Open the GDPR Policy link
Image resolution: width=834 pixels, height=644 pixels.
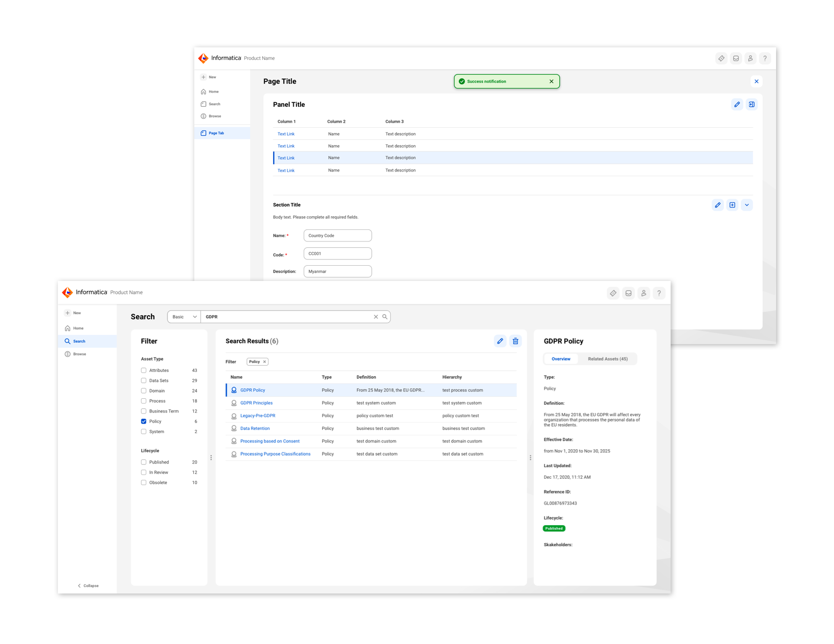tap(253, 390)
